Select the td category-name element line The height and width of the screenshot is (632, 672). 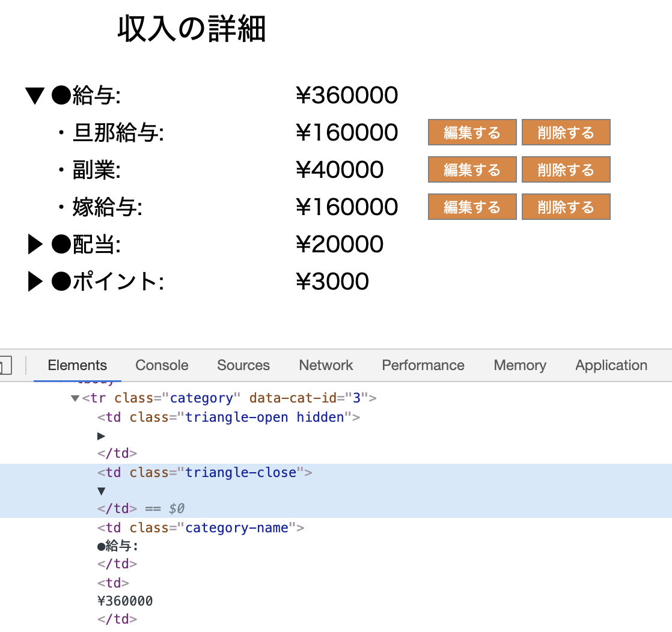[x=201, y=528]
